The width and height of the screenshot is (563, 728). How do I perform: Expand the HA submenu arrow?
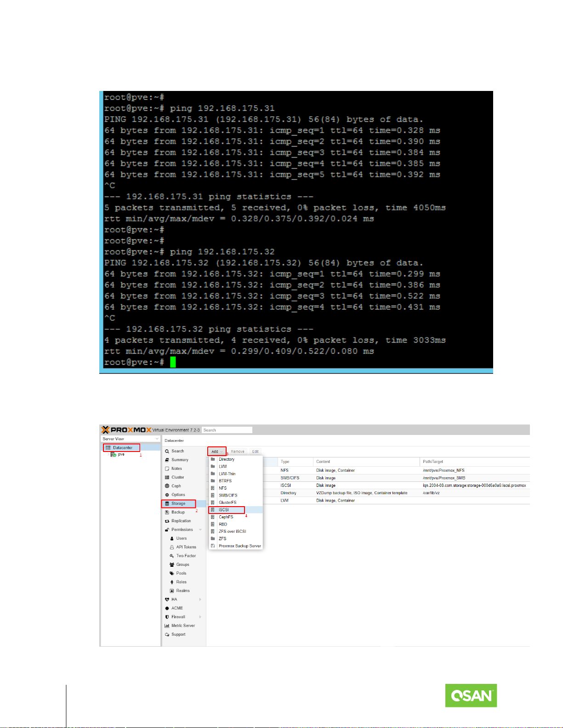click(200, 599)
